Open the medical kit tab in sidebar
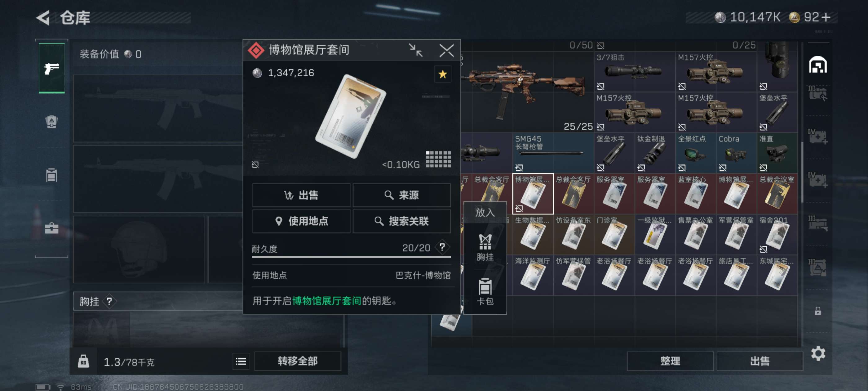Image resolution: width=868 pixels, height=391 pixels. [51, 228]
